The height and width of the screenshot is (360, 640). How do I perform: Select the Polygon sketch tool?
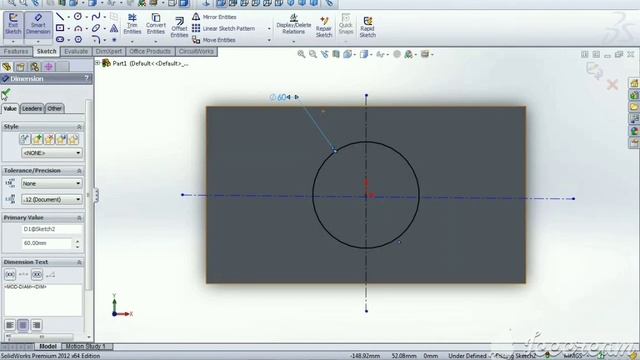[78, 40]
